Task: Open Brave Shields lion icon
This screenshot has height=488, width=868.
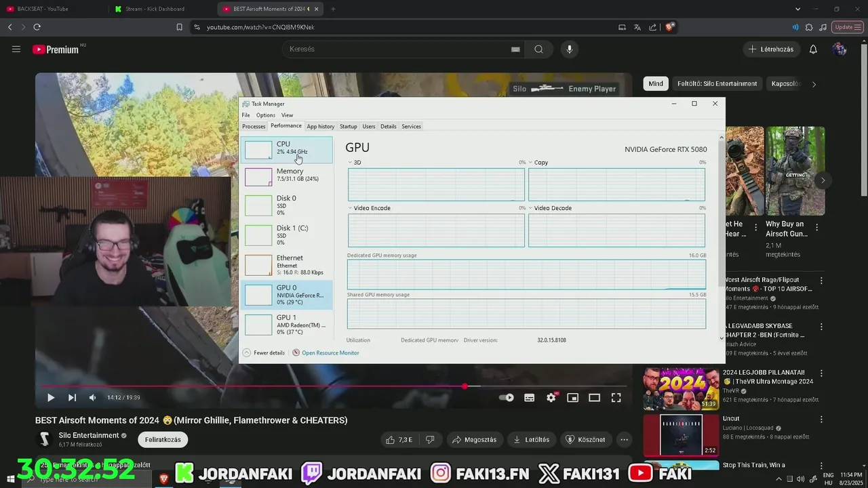Action: 669,27
